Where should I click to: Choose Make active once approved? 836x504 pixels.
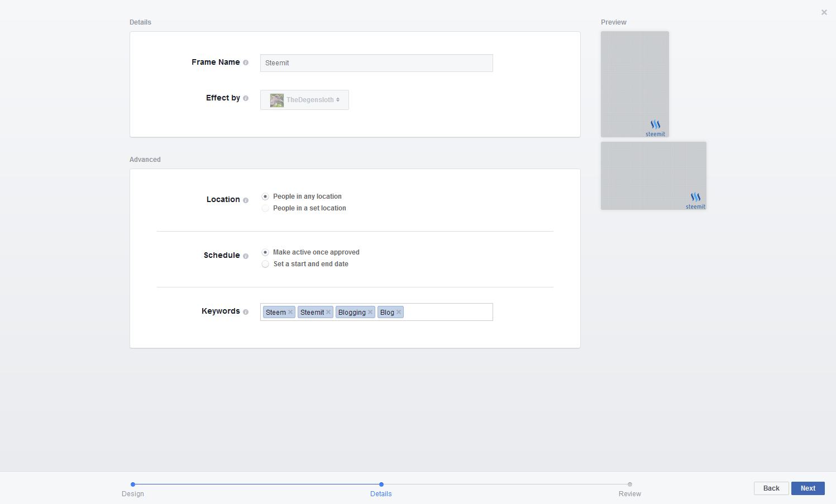pos(265,252)
